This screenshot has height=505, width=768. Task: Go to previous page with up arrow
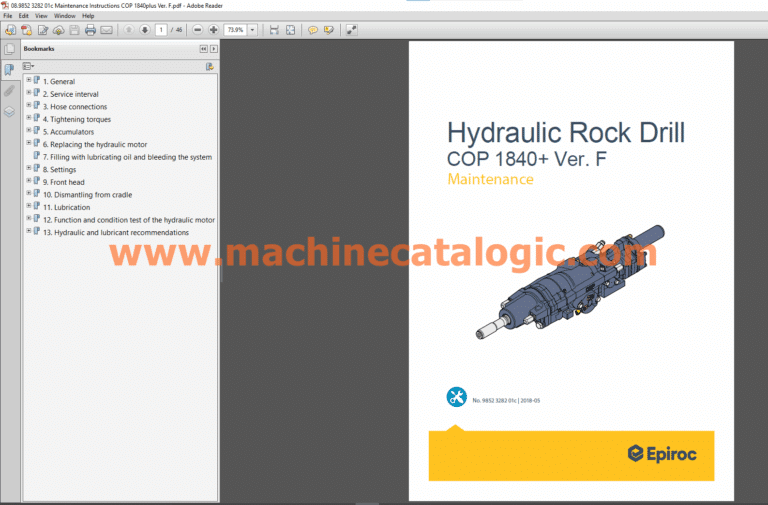pos(129,30)
